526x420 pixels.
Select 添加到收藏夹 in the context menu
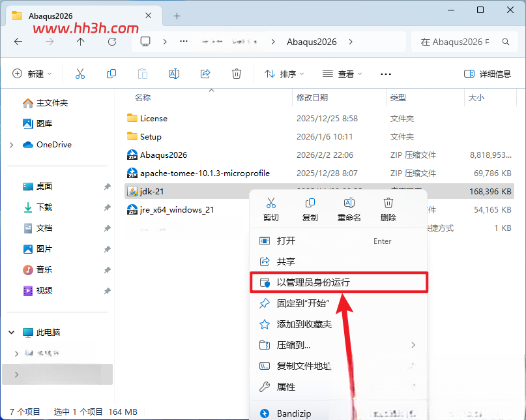coord(338,324)
